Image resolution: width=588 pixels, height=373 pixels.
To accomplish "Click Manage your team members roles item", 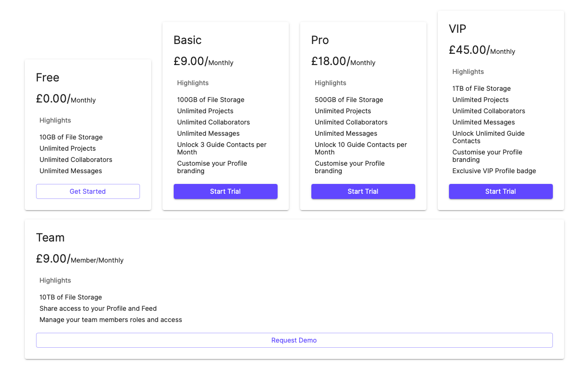I will (x=111, y=320).
